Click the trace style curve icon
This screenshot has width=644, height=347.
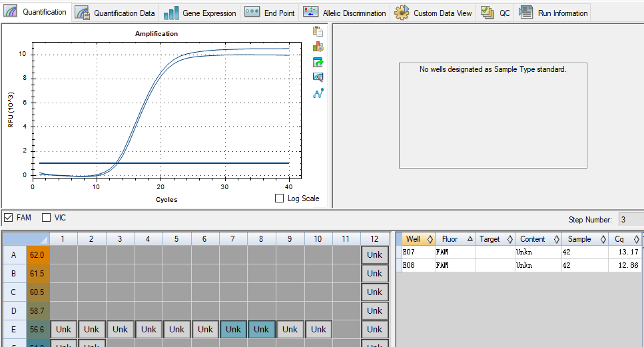coord(318,93)
